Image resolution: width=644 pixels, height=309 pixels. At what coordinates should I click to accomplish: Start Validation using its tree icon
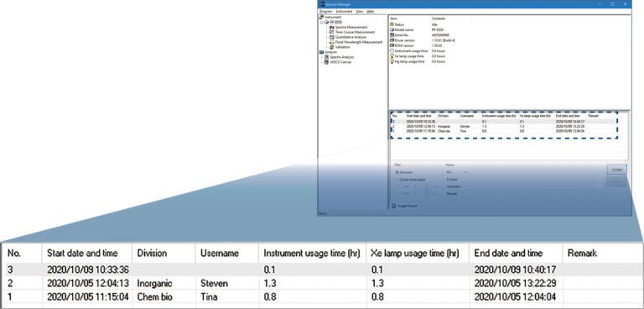tap(332, 47)
